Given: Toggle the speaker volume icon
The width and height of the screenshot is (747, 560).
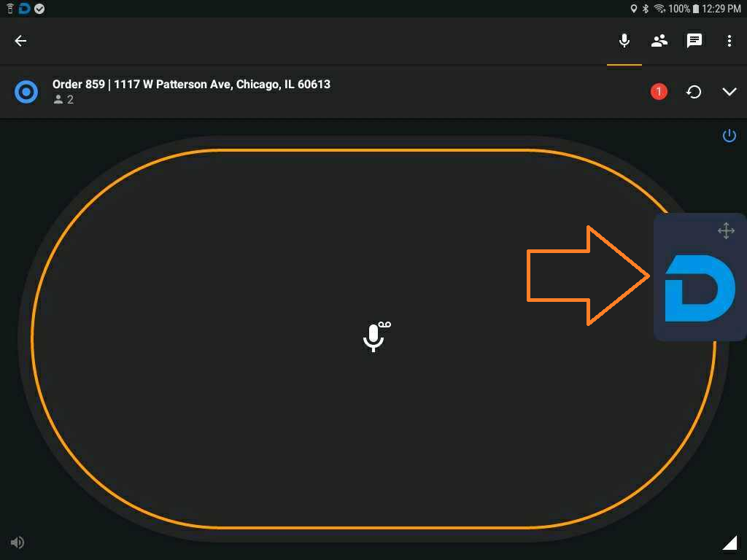Looking at the screenshot, I should click(x=18, y=542).
